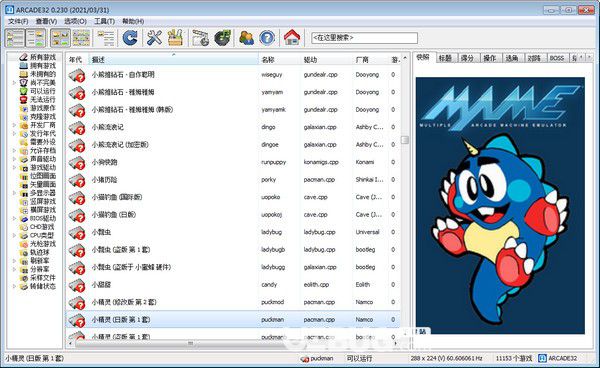Select the 可以运行 filter in sidebar

(x=43, y=91)
